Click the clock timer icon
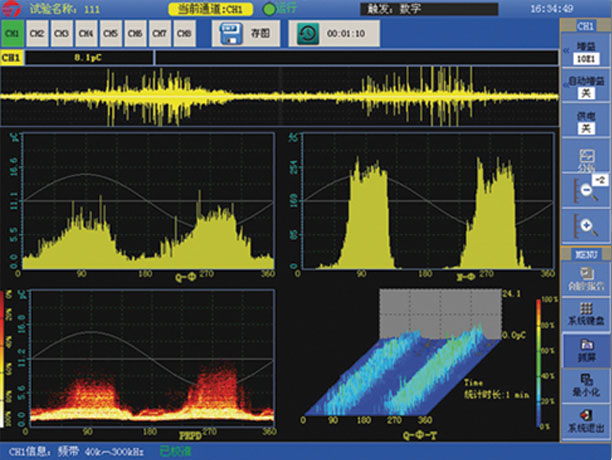 click(308, 34)
